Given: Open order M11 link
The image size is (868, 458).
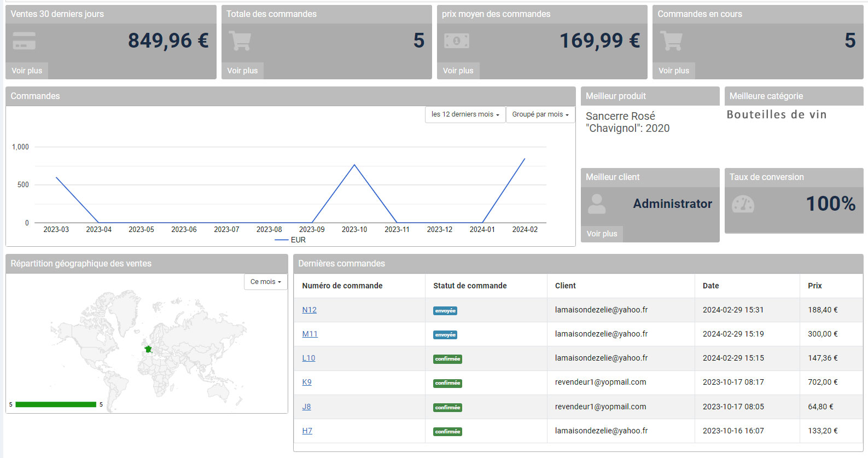Looking at the screenshot, I should (310, 334).
